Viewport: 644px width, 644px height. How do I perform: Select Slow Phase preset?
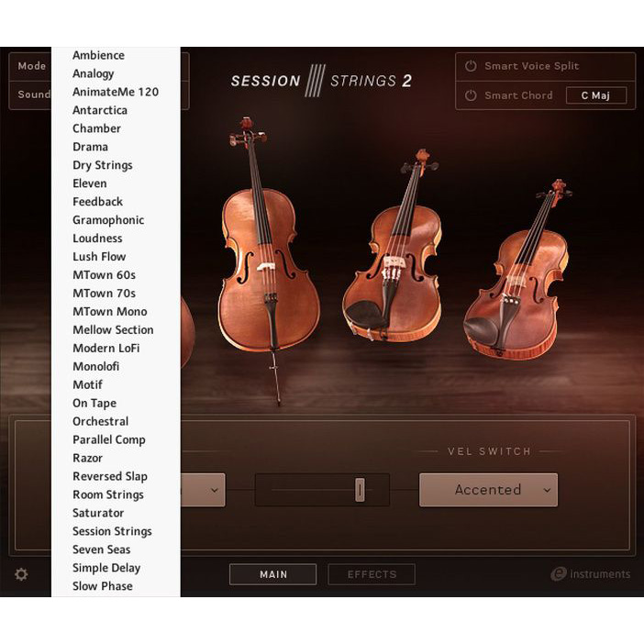pyautogui.click(x=102, y=586)
